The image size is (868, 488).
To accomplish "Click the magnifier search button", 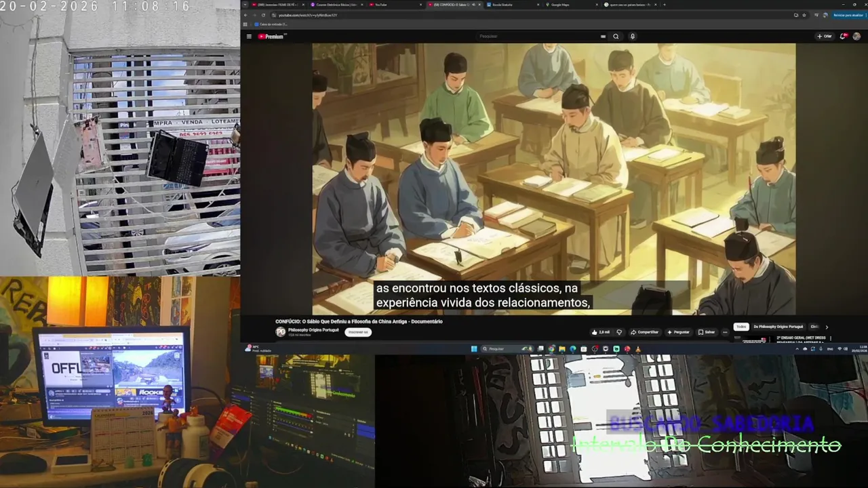I will tap(616, 37).
